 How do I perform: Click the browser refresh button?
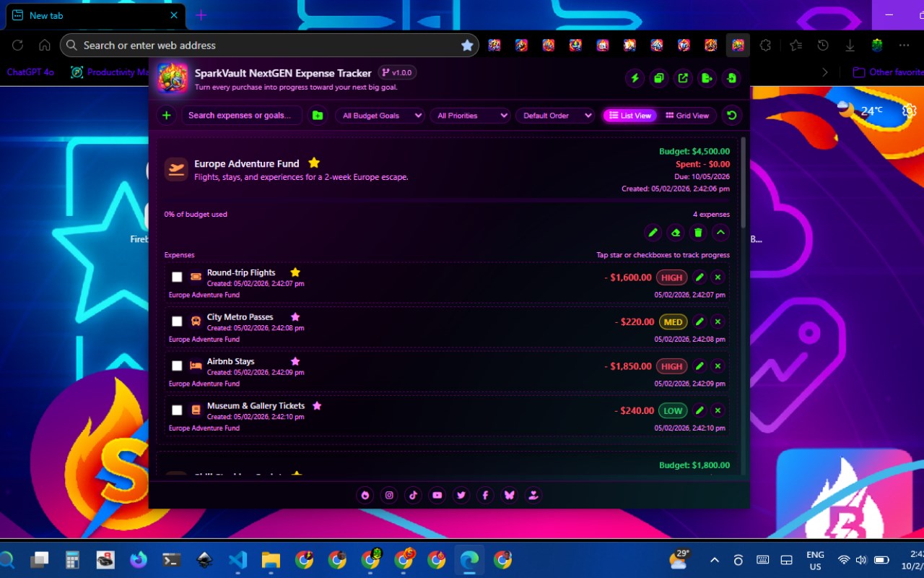[17, 45]
